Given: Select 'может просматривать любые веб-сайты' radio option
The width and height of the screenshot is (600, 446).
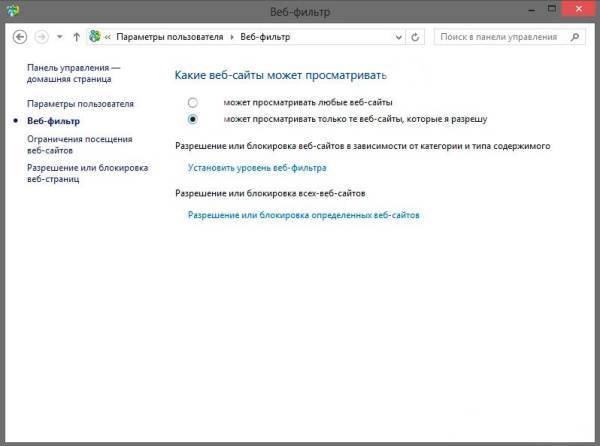Looking at the screenshot, I should point(193,103).
